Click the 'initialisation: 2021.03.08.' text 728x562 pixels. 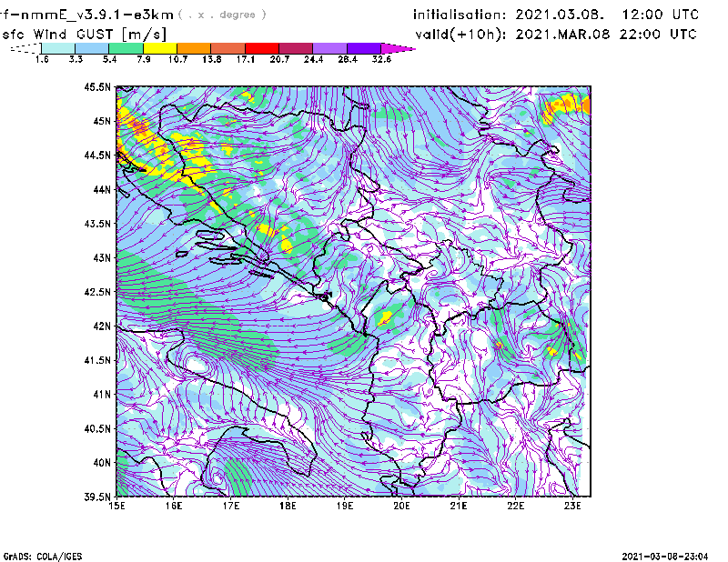[x=509, y=15]
